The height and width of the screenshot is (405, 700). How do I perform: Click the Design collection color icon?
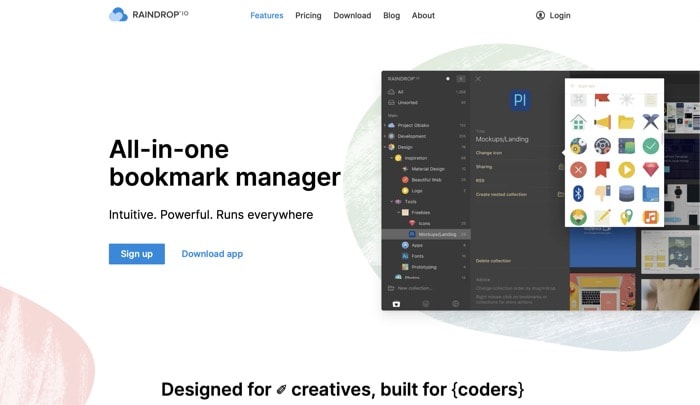click(392, 147)
